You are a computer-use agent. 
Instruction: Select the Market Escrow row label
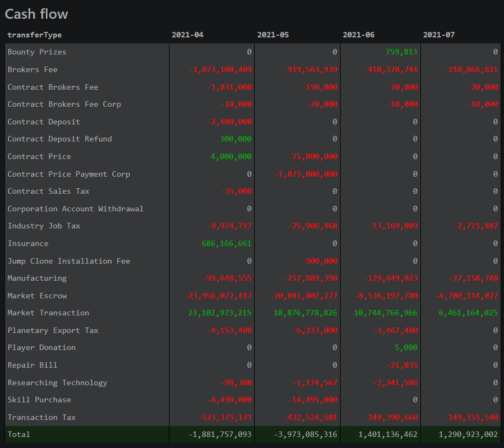[37, 296]
